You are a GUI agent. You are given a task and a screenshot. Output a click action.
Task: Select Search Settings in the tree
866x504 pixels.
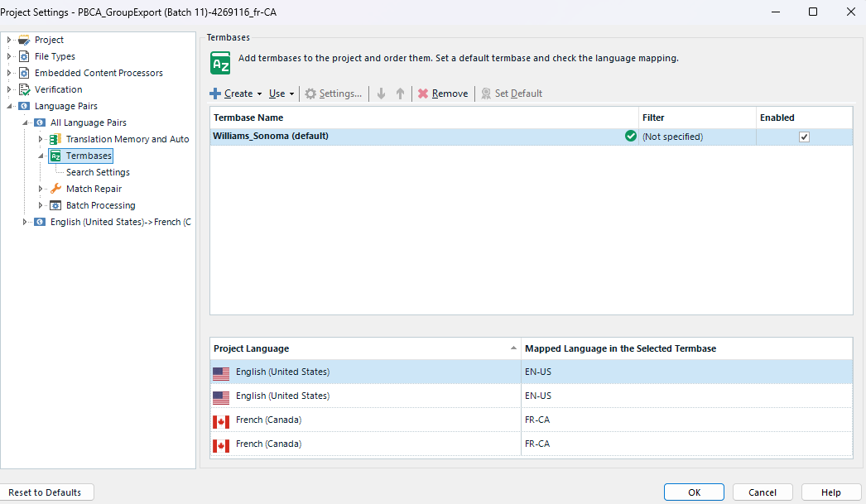click(x=98, y=171)
